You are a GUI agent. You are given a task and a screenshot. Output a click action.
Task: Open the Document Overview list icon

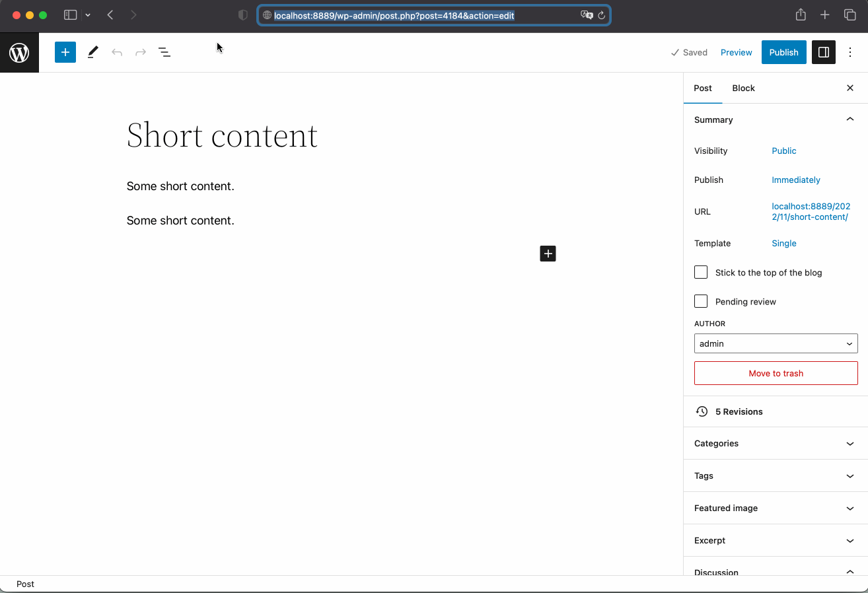164,52
